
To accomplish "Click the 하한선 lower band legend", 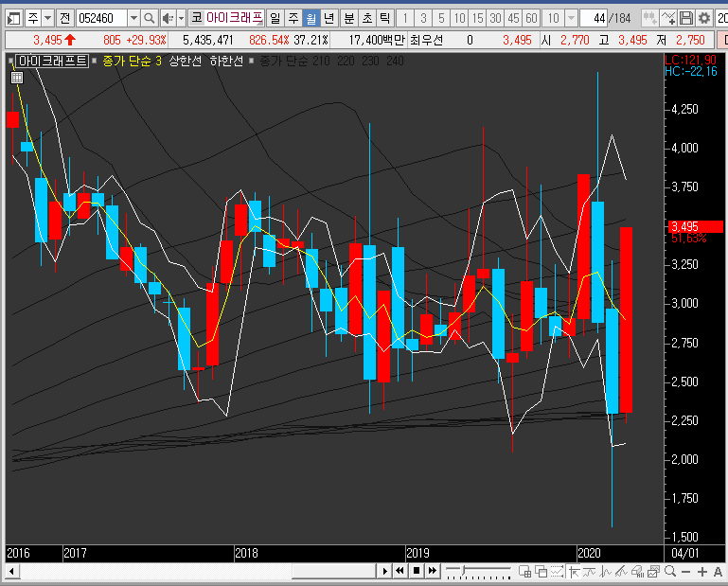I will point(226,61).
